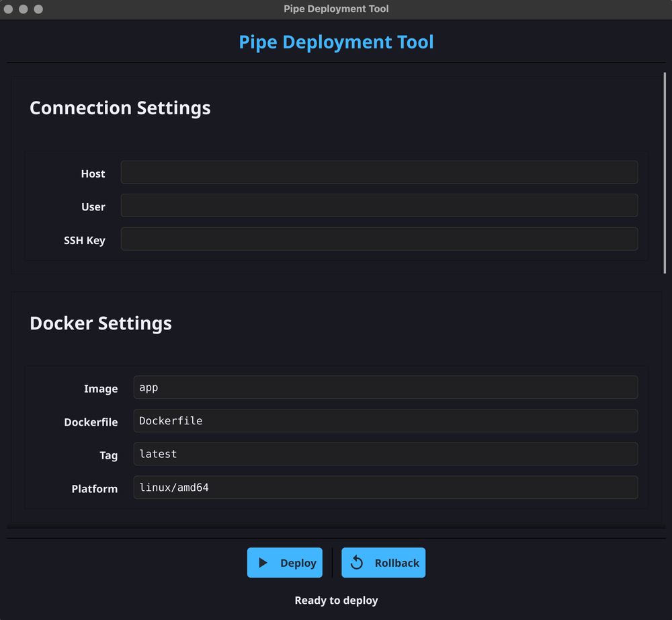Click the Host field label
The image size is (672, 620).
[x=93, y=173]
